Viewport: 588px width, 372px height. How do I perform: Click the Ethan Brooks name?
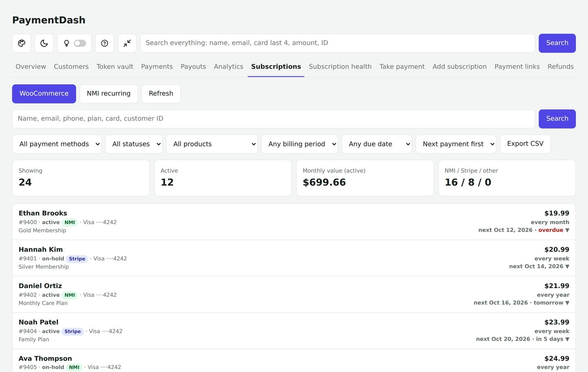[x=43, y=213]
